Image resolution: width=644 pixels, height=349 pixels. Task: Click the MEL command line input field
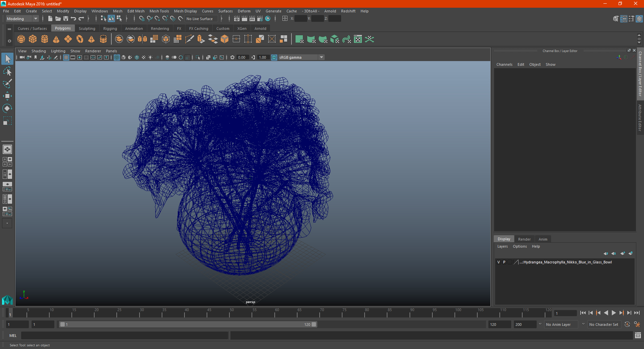pos(125,336)
